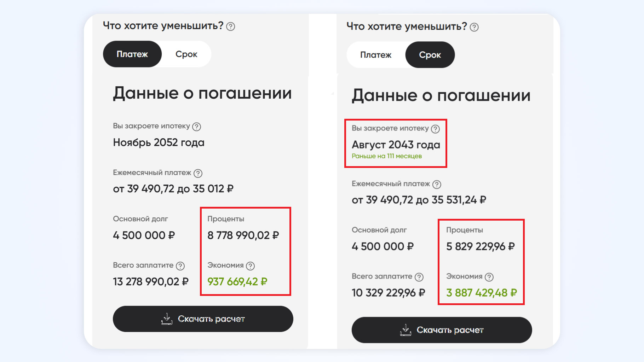This screenshot has height=362, width=644.
Task: Click the green "Раньше на 111 месяцев" text
Action: point(386,156)
